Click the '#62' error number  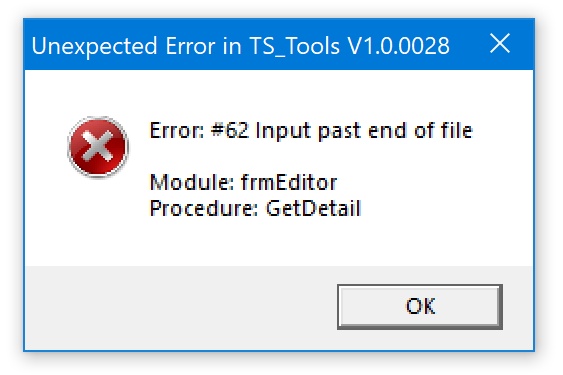(230, 130)
